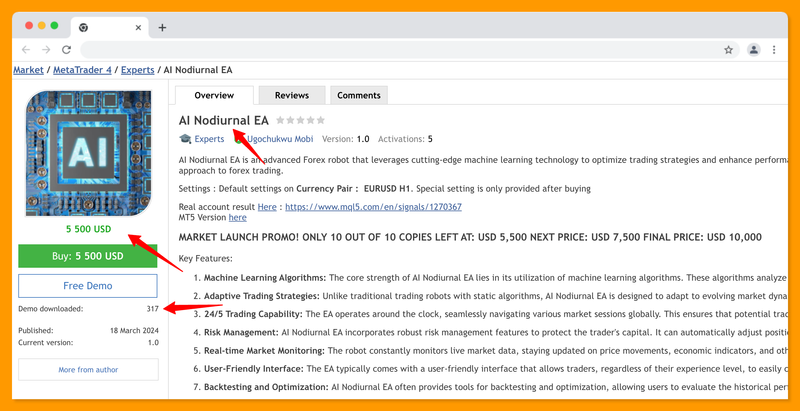The height and width of the screenshot is (411, 800).
Task: Click the browser forward arrow
Action: point(46,49)
